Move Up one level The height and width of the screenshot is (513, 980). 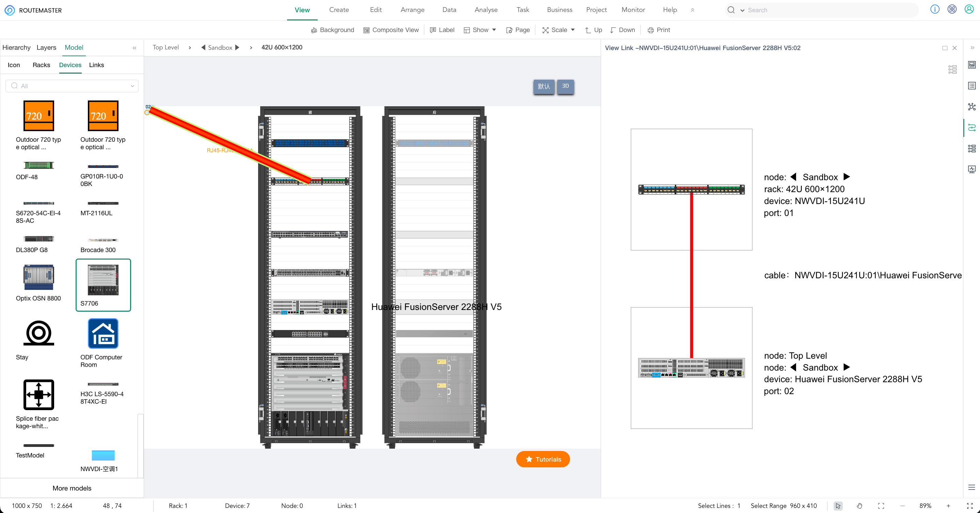(x=594, y=30)
